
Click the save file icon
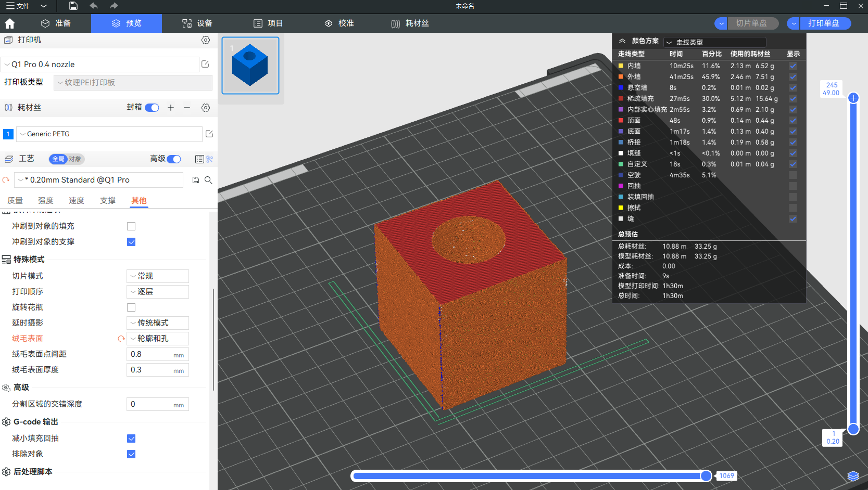73,6
